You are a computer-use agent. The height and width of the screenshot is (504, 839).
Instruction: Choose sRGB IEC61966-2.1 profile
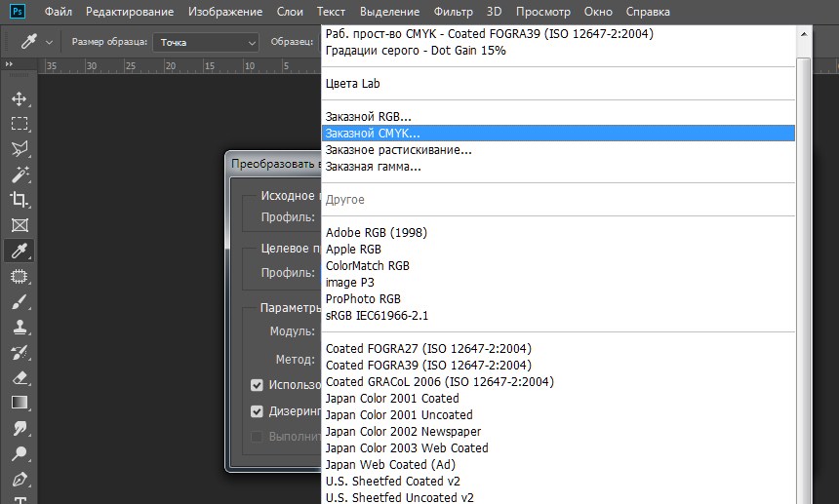pos(558,315)
